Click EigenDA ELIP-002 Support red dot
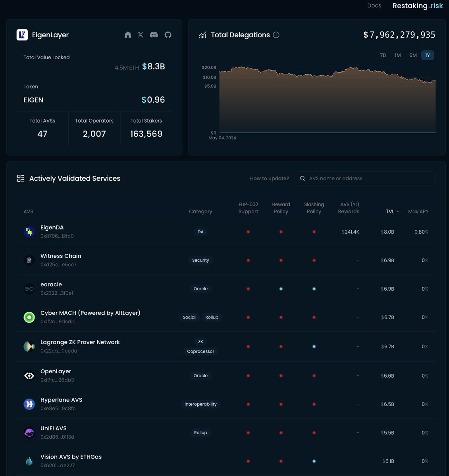This screenshot has width=449, height=476. click(248, 232)
